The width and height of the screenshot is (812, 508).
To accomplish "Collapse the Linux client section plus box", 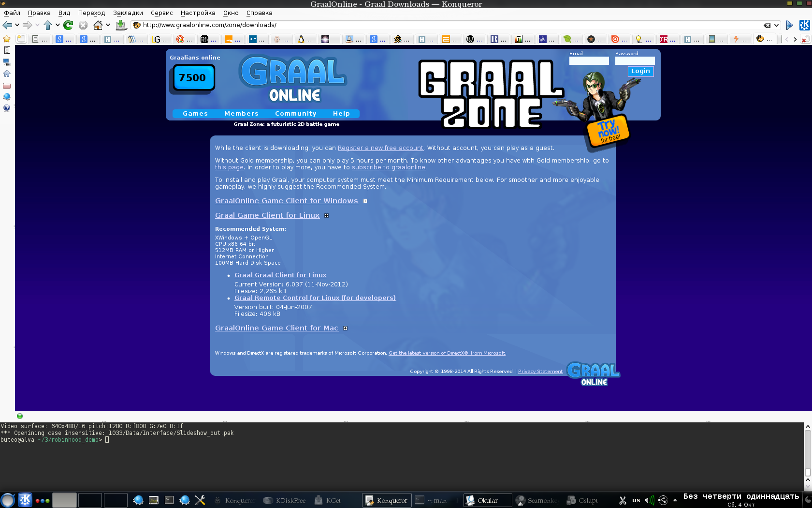I will coord(326,216).
